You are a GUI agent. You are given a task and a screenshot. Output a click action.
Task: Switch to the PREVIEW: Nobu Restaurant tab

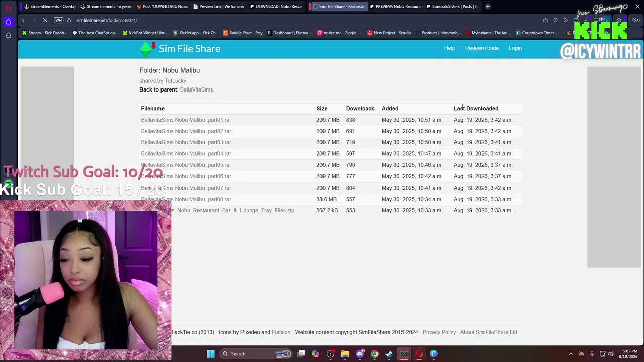[395, 7]
